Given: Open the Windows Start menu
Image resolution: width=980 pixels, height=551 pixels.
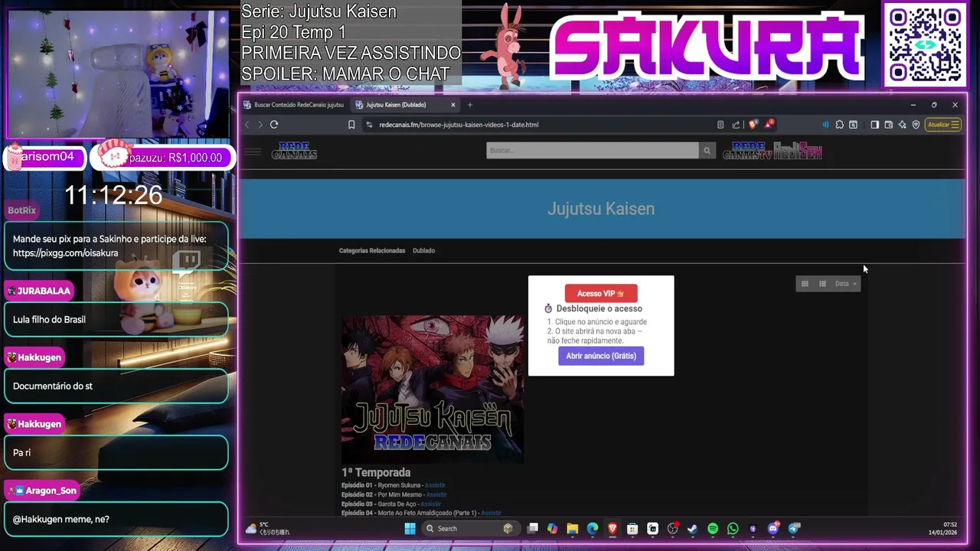Looking at the screenshot, I should click(x=410, y=529).
